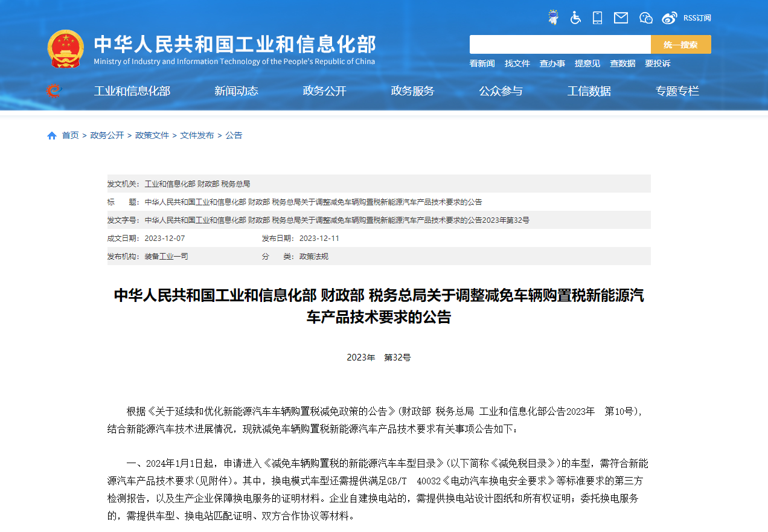Image resolution: width=768 pixels, height=532 pixels.
Task: Open the mobile phone version icon
Action: [598, 18]
